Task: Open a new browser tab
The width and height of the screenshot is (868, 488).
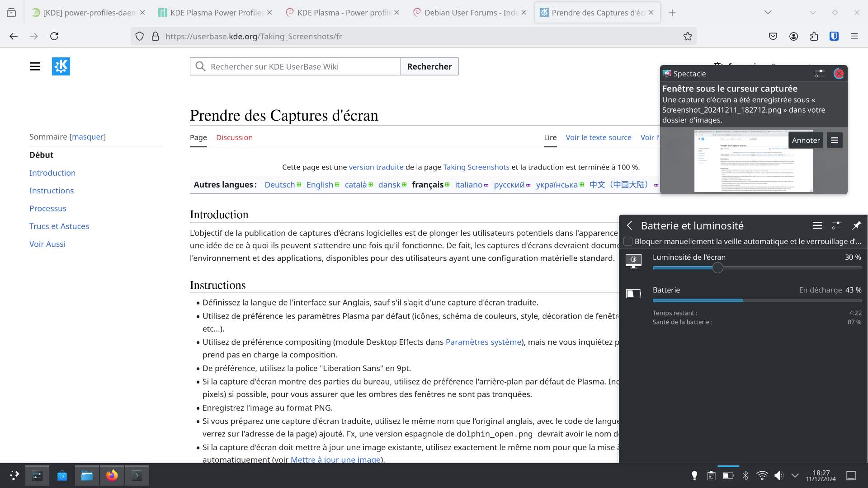Action: pyautogui.click(x=672, y=13)
